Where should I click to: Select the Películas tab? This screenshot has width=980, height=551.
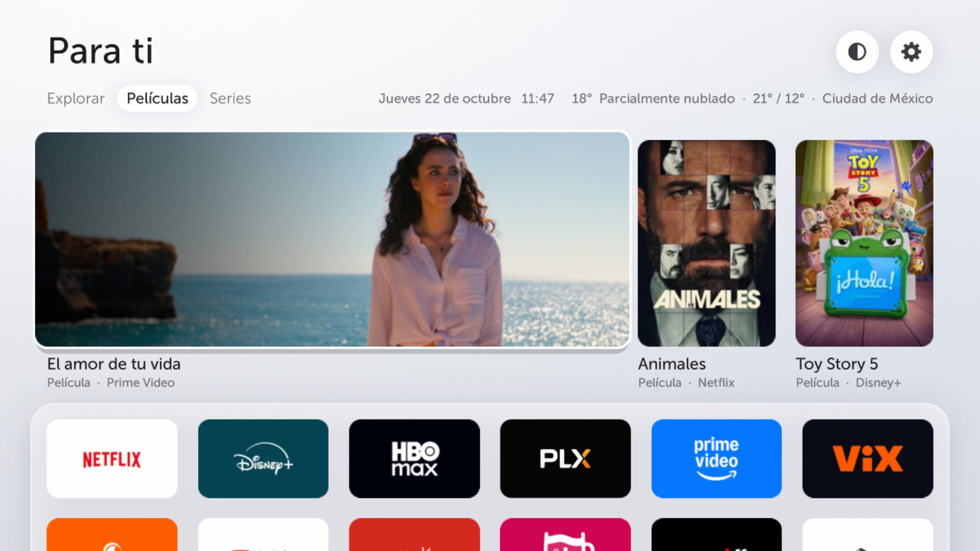[157, 98]
